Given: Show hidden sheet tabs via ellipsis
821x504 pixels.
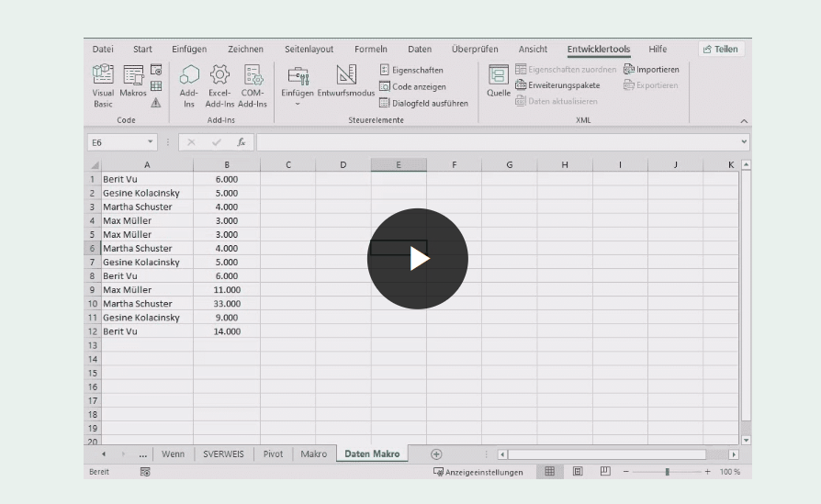Looking at the screenshot, I should coord(143,454).
